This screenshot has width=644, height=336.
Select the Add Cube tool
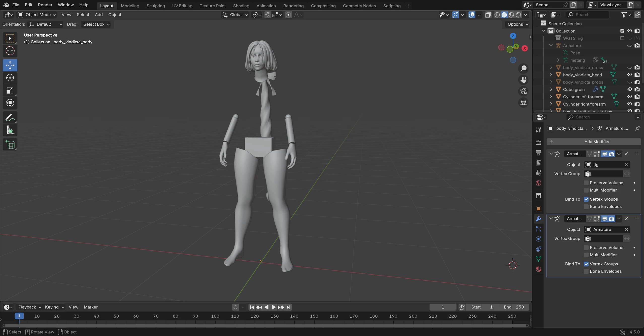[x=10, y=145]
